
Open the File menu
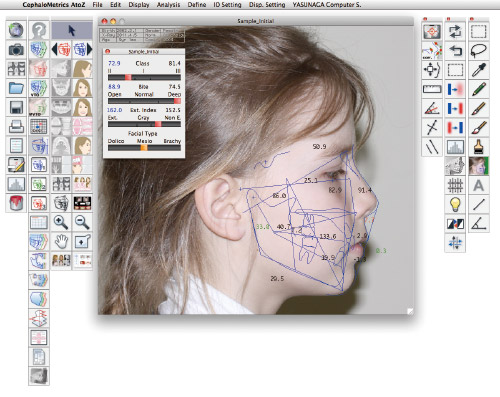coord(97,5)
